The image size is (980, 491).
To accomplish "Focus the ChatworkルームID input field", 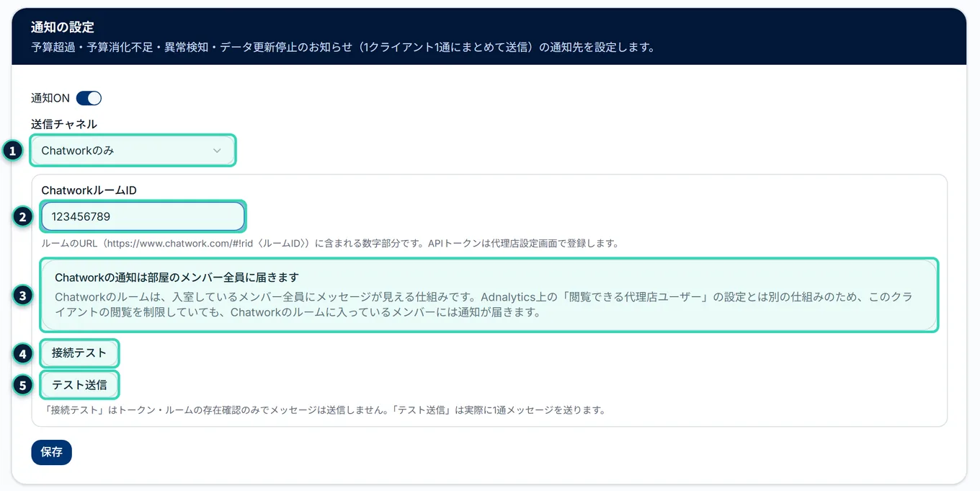I will (143, 216).
